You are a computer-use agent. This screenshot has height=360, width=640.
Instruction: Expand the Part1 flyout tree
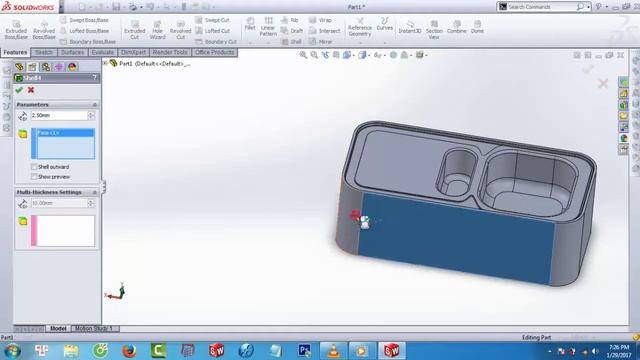click(x=105, y=63)
